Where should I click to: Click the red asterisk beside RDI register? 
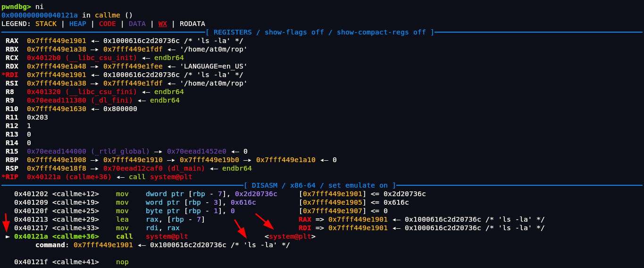point(3,75)
